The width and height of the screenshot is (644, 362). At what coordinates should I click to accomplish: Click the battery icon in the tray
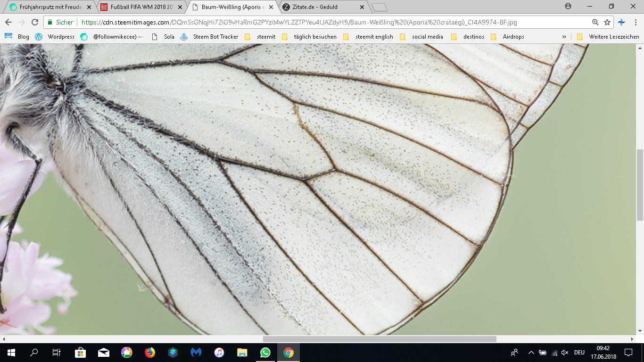543,353
